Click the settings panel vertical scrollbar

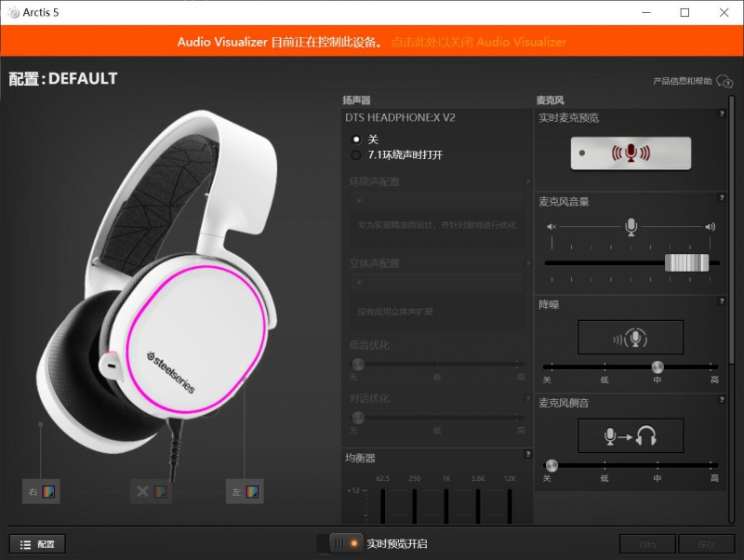tap(731, 230)
